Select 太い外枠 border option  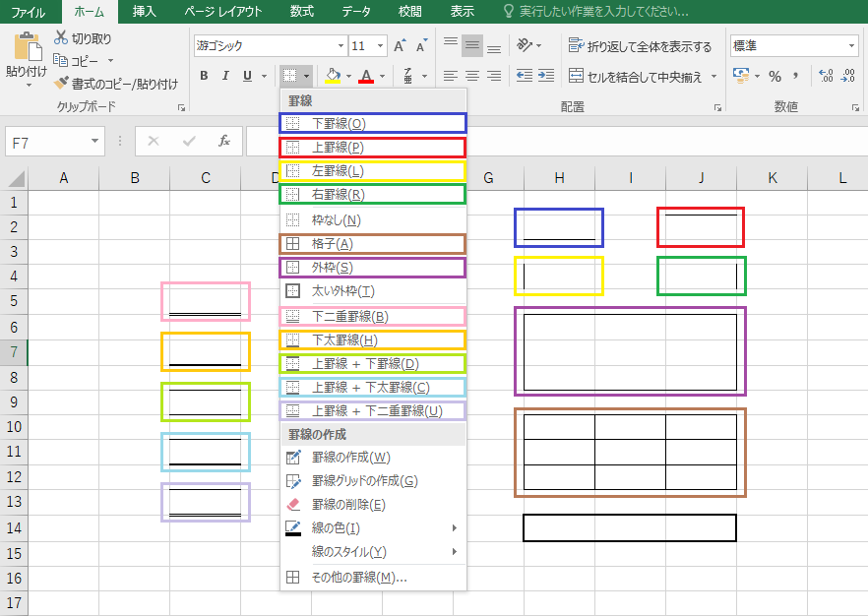(x=342, y=291)
